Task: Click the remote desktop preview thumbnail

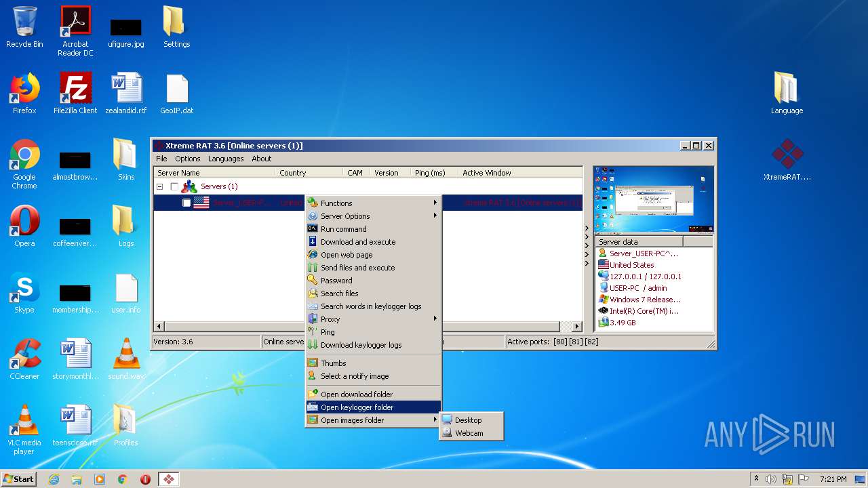Action: tap(654, 200)
